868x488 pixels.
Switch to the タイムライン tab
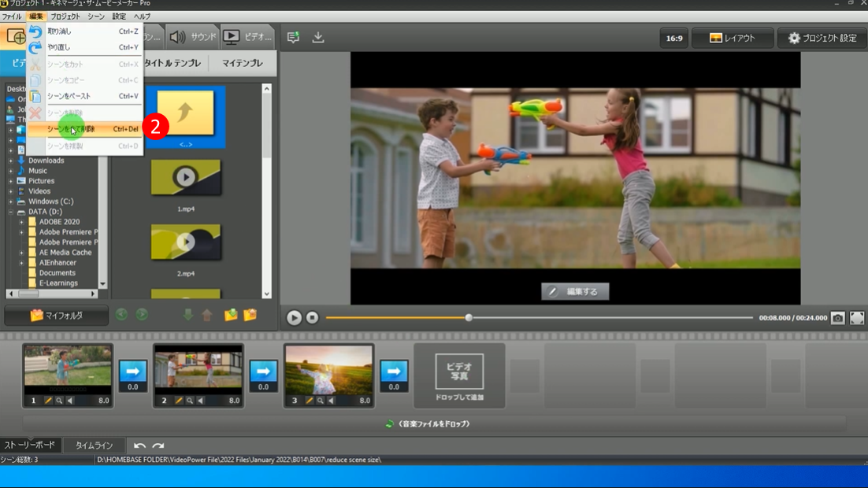click(94, 445)
